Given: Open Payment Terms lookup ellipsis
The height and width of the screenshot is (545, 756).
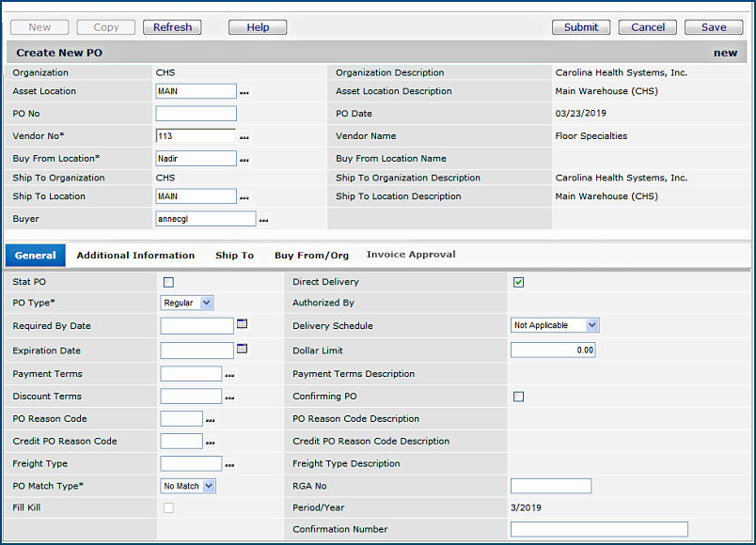Looking at the screenshot, I should (229, 375).
